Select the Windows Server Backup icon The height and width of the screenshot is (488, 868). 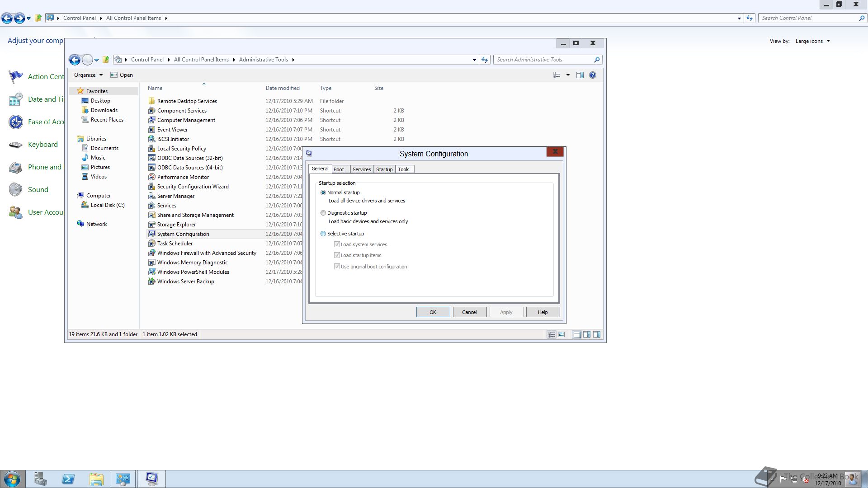click(152, 282)
